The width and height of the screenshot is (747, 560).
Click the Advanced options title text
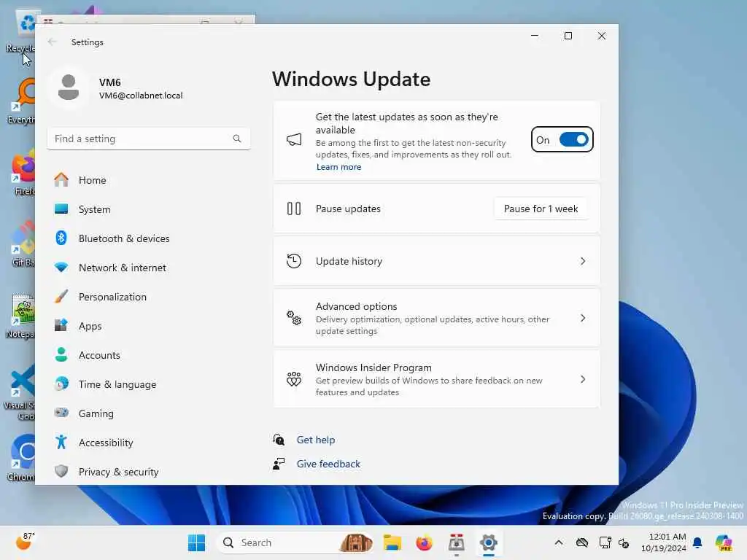pyautogui.click(x=356, y=306)
